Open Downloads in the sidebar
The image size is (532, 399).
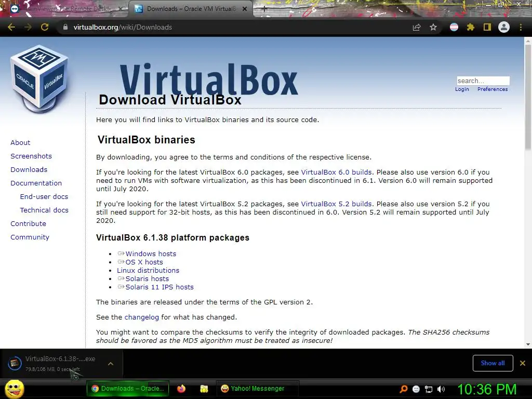(x=29, y=170)
